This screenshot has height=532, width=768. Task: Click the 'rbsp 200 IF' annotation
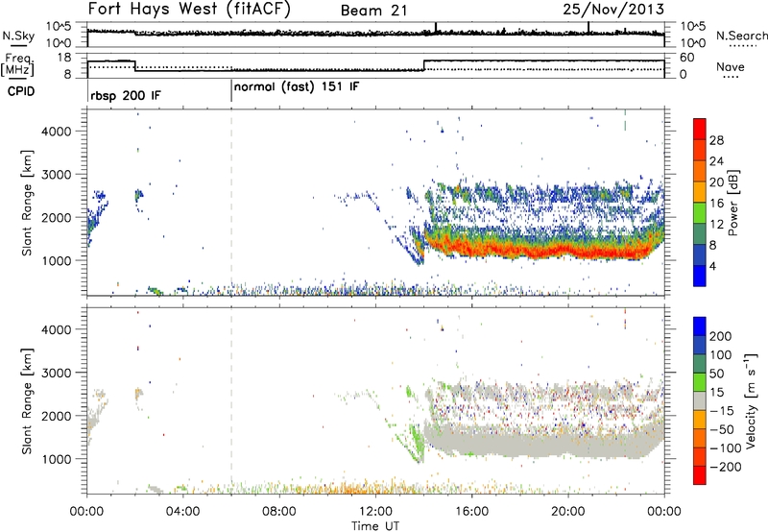pos(126,95)
